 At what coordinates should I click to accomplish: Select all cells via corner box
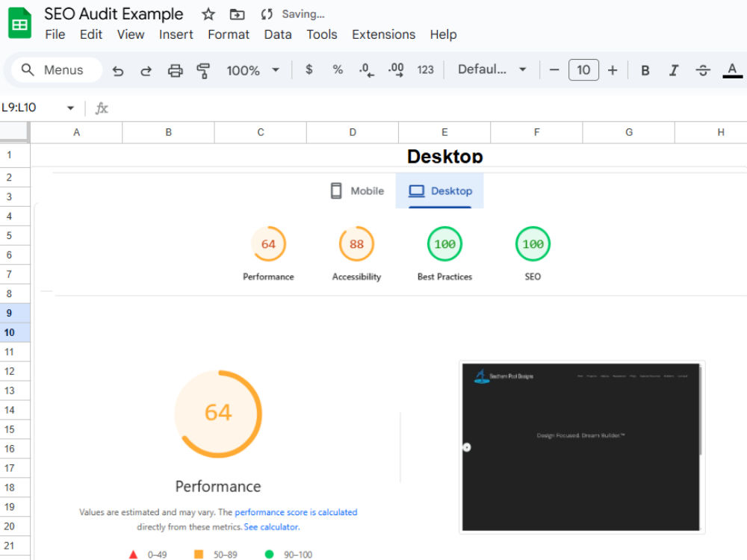click(x=14, y=132)
